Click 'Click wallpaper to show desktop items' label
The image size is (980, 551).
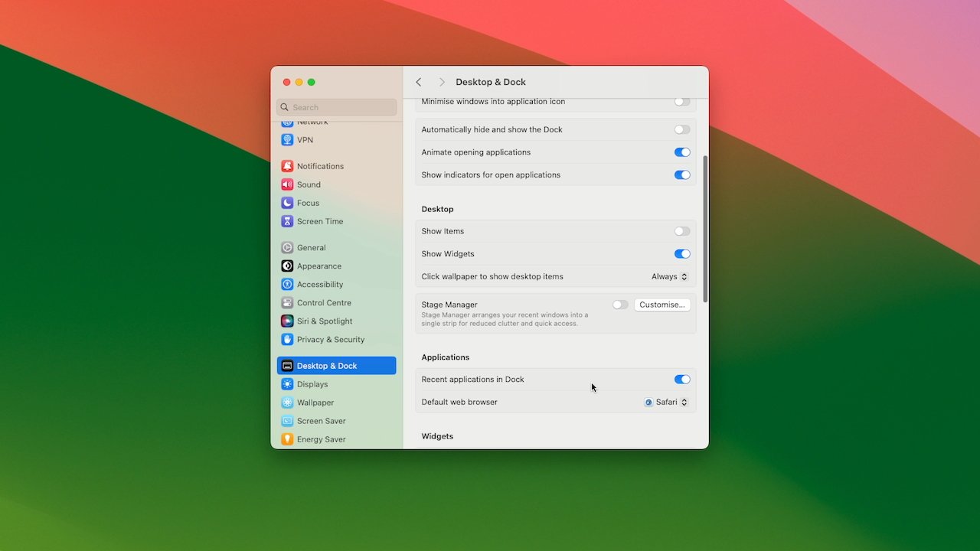492,276
